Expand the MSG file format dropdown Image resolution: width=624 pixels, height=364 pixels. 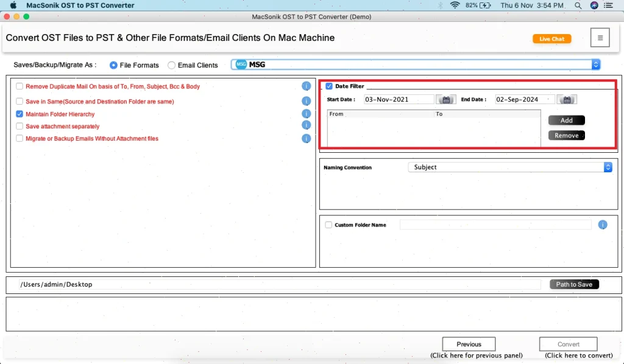click(595, 65)
